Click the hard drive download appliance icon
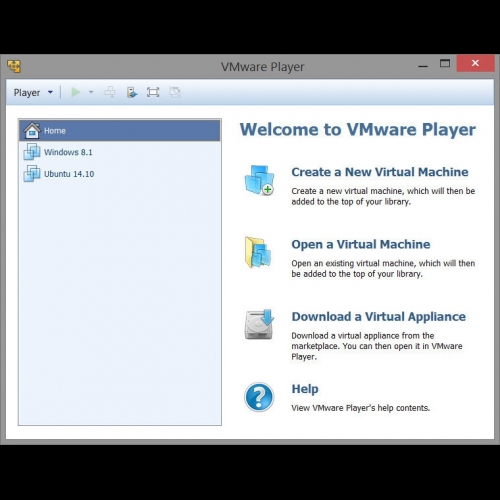The image size is (500, 500). 259,324
